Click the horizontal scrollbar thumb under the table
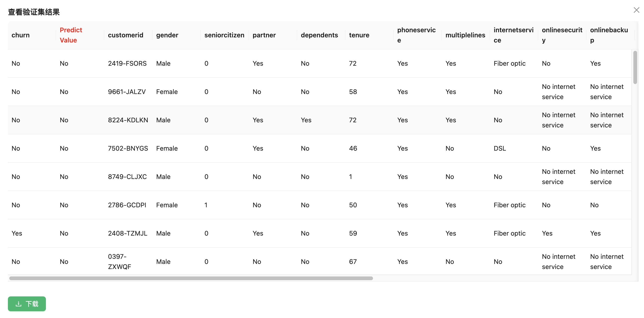Screen dimensions: 644x318 point(191,278)
